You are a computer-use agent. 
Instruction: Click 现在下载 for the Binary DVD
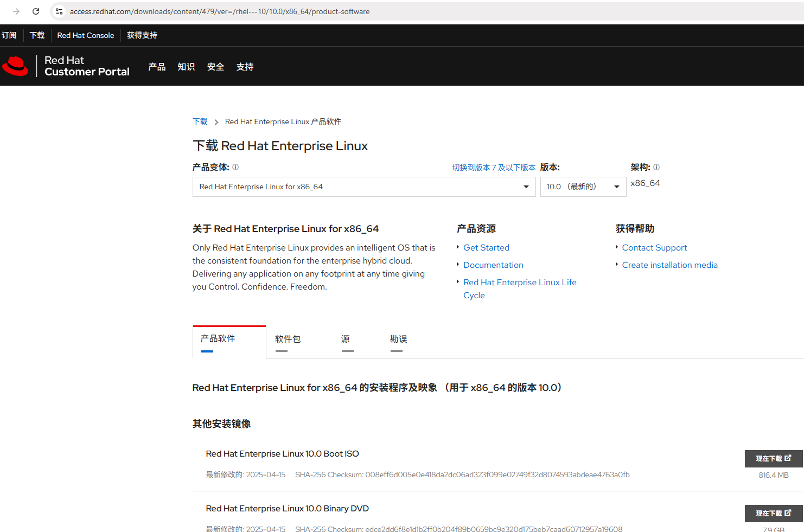point(773,514)
